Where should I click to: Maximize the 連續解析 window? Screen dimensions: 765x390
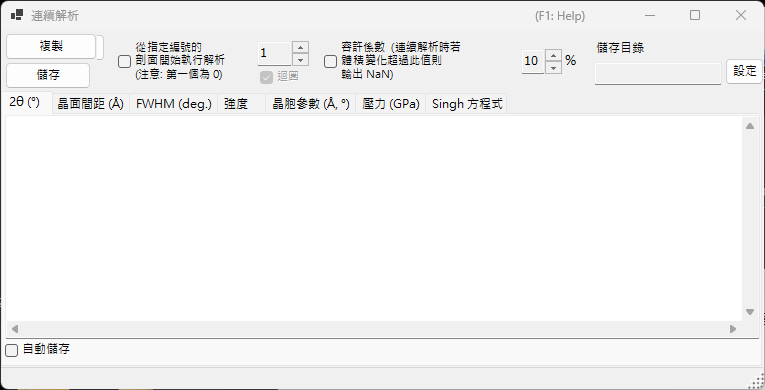(x=695, y=16)
